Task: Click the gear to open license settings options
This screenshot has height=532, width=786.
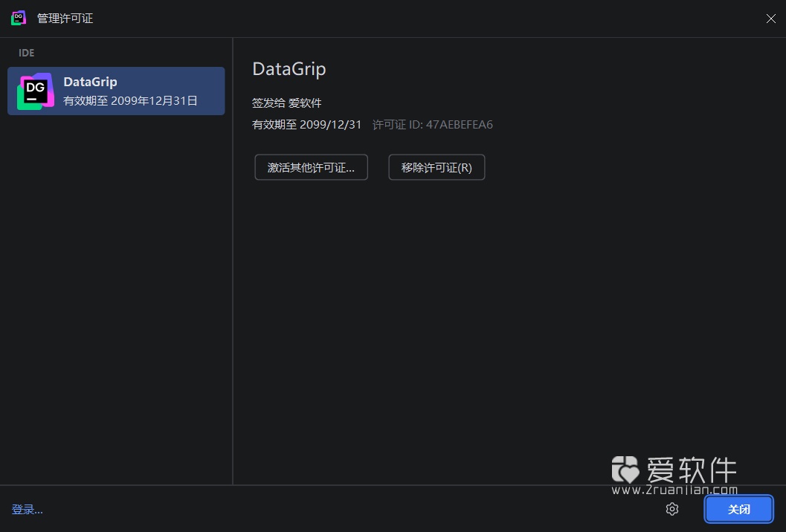Action: click(x=671, y=509)
